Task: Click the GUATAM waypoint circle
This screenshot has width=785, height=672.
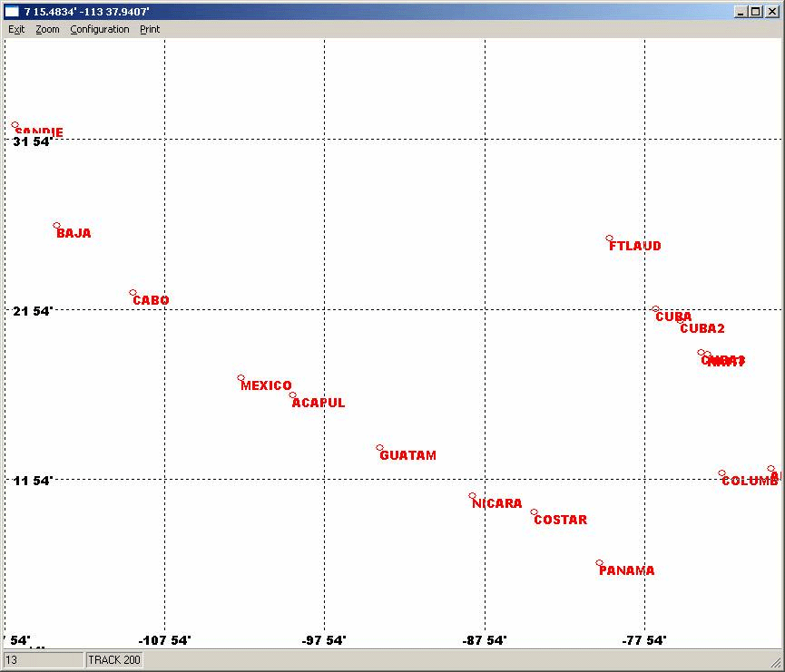Action: point(379,448)
